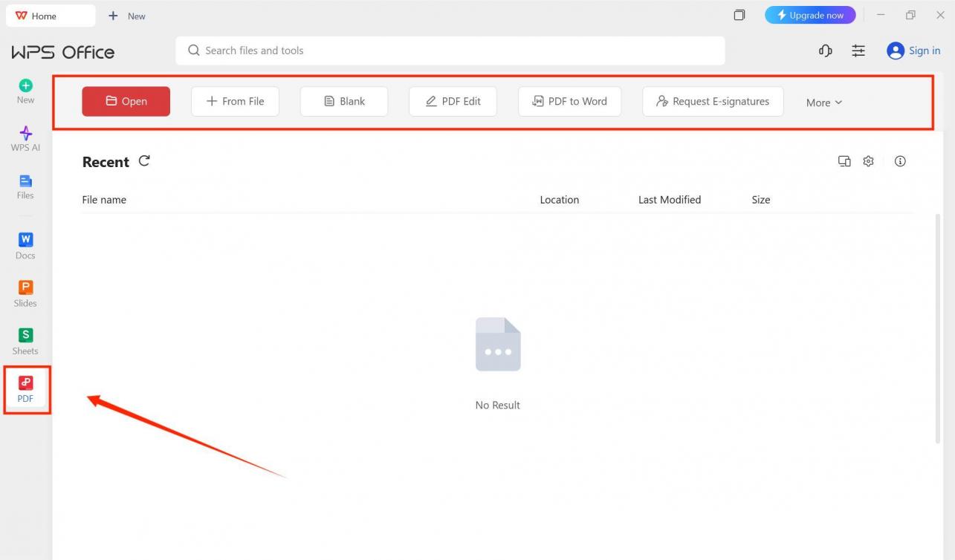955x560 pixels.
Task: Switch to Sheets in the sidebar
Action: pos(25,342)
